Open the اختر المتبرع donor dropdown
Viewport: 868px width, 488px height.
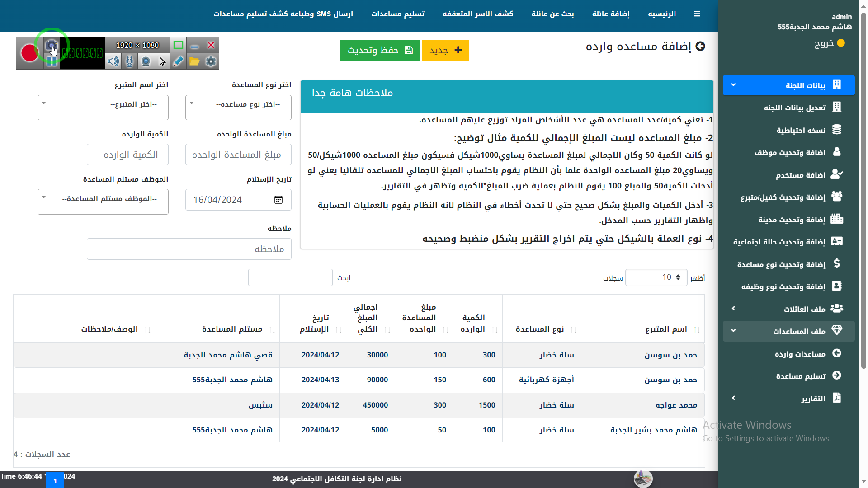coord(103,108)
